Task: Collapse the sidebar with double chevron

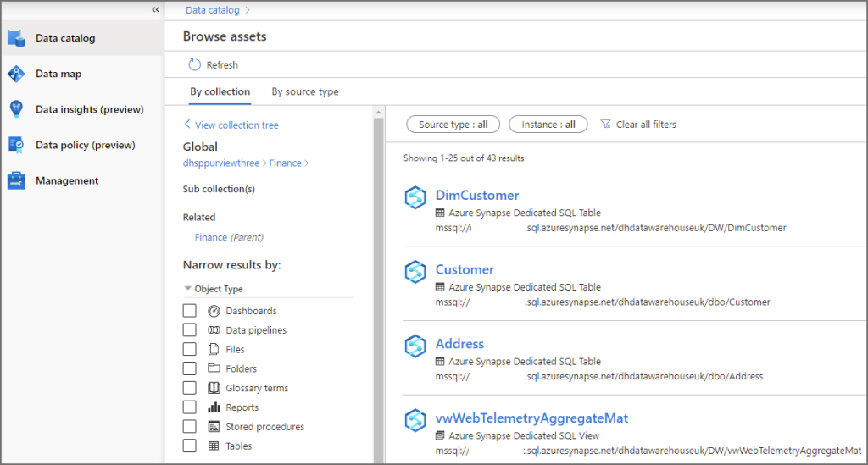Action: click(x=156, y=9)
